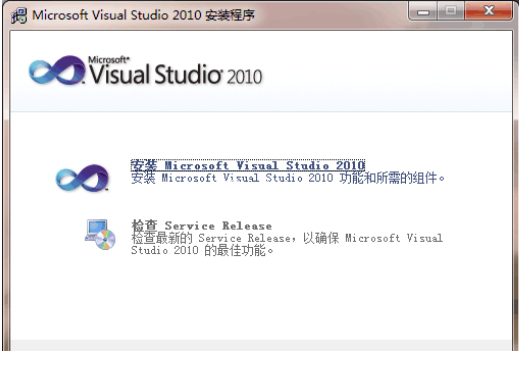Click the infinity icon beside the install option
This screenshot has height=365, width=519.
click(x=82, y=178)
